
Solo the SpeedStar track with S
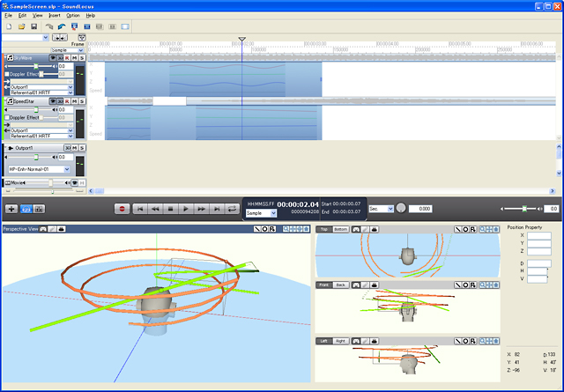(82, 101)
